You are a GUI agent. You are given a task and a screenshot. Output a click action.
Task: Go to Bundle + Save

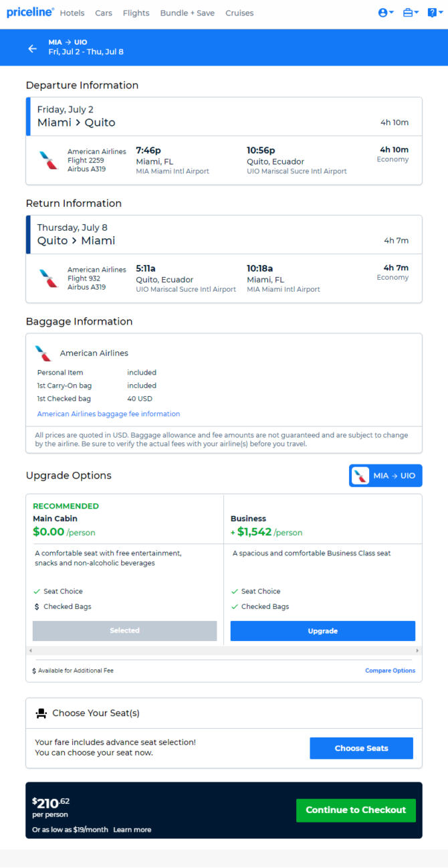pyautogui.click(x=187, y=13)
